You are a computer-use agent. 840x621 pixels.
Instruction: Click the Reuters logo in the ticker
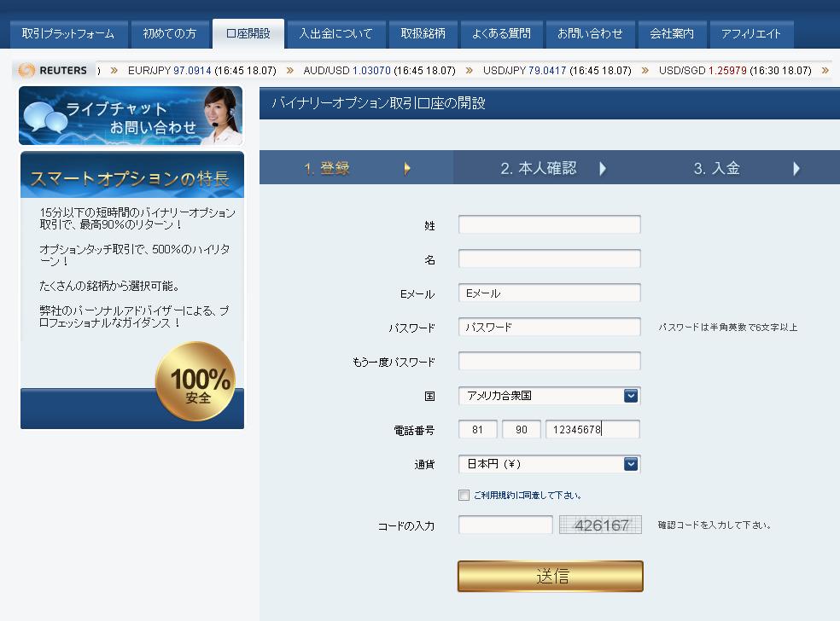coord(53,70)
